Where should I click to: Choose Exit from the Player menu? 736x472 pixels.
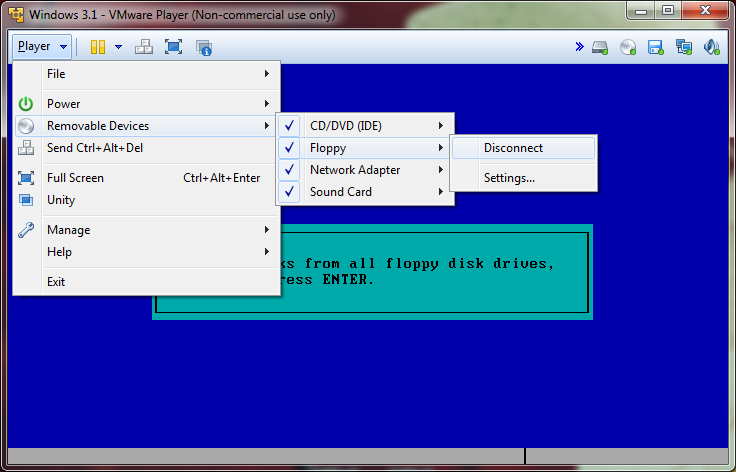(56, 282)
